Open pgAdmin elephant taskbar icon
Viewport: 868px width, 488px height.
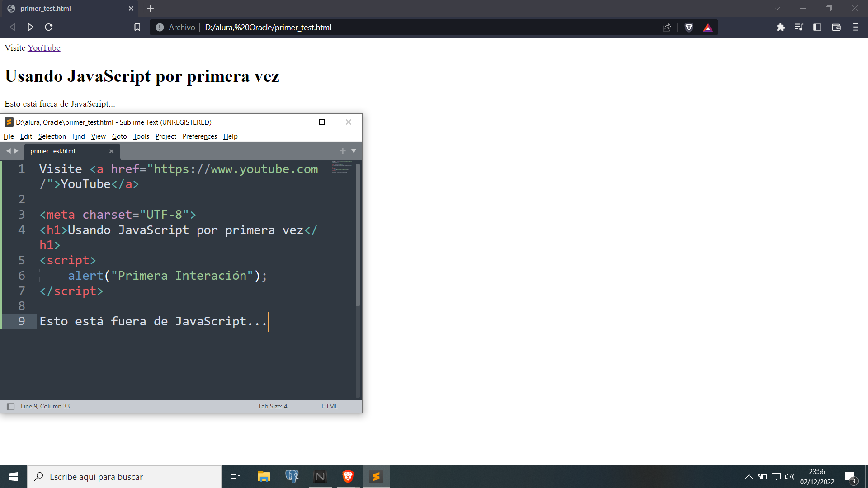[x=292, y=477]
